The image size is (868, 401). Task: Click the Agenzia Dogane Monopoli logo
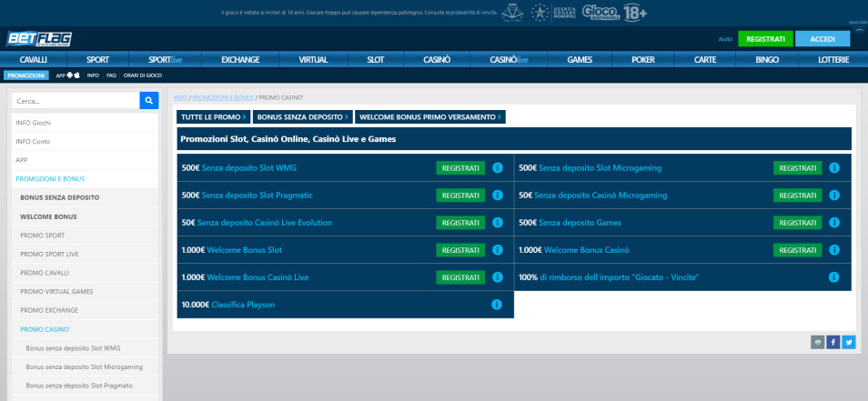(x=553, y=13)
